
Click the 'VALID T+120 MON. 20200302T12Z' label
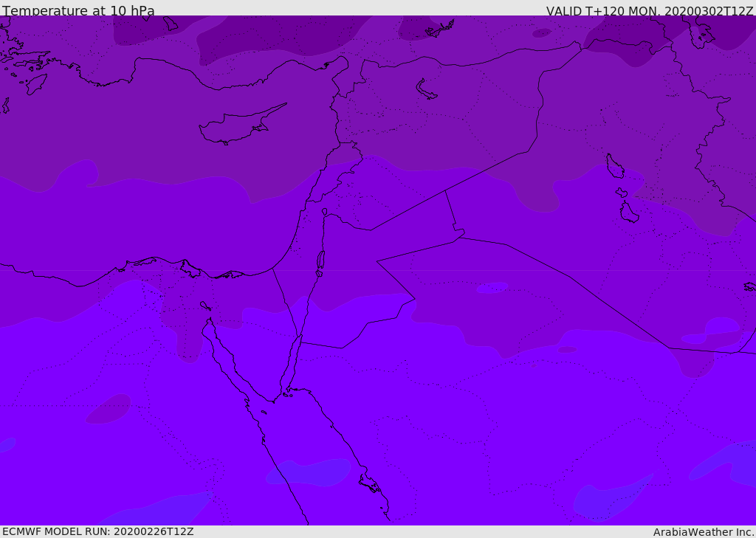point(650,11)
